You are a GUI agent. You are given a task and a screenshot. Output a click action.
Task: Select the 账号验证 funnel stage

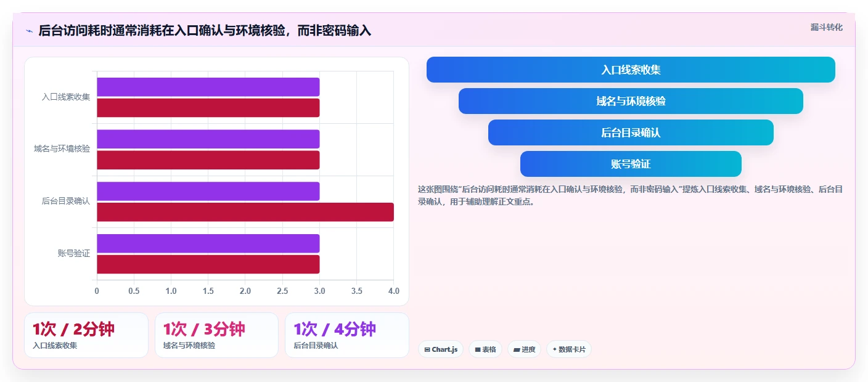coord(631,164)
